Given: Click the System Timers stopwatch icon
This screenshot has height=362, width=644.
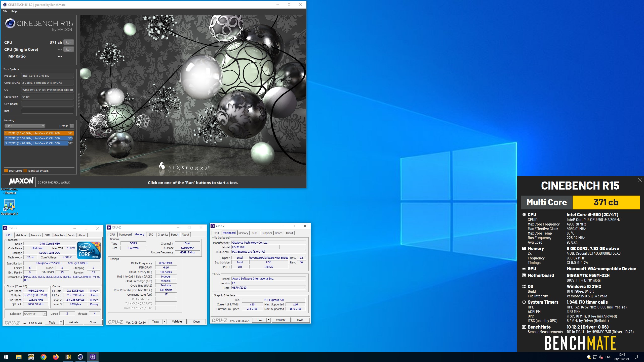Looking at the screenshot, I should (524, 302).
